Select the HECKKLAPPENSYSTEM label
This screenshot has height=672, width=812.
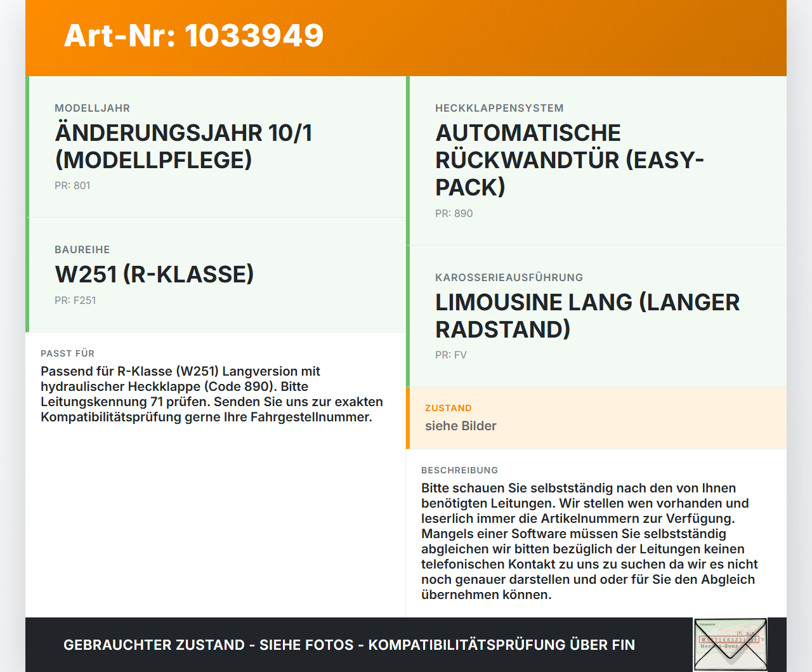[499, 109]
